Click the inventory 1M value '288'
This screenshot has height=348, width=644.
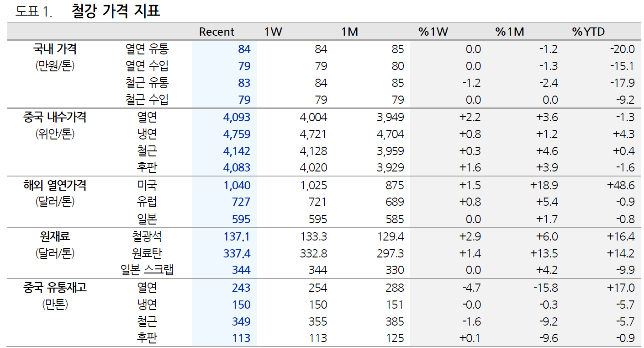[395, 288]
